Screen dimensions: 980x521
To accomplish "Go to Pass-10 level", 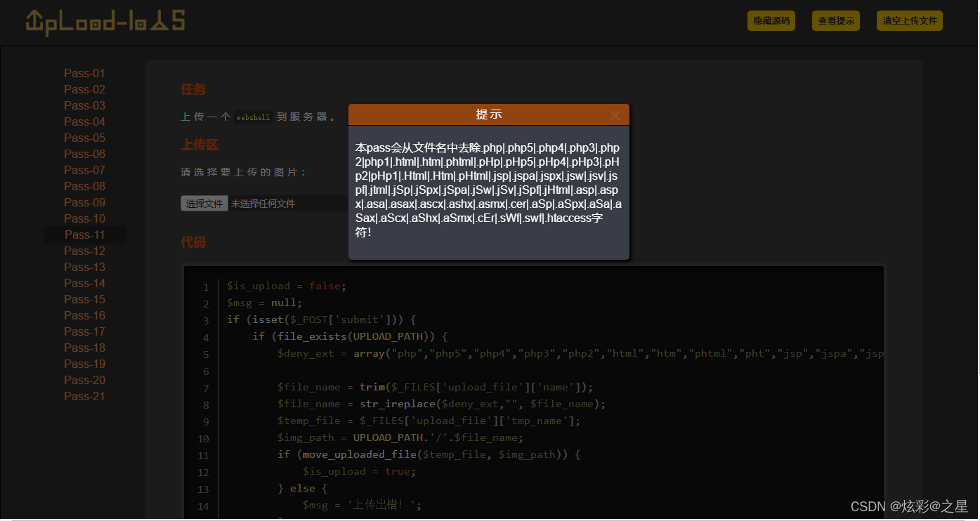I will [84, 218].
